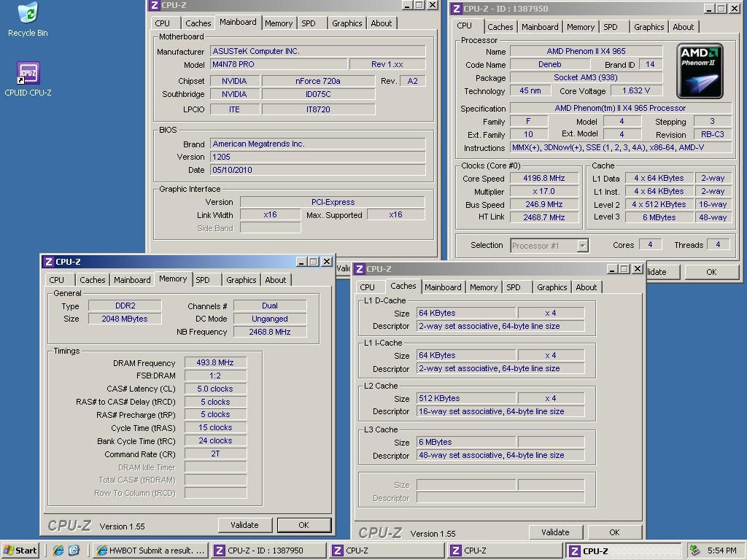Image resolution: width=747 pixels, height=560 pixels.
Task: Open Mainboard tab in CPU-Z ID 1387950 window
Action: [540, 27]
